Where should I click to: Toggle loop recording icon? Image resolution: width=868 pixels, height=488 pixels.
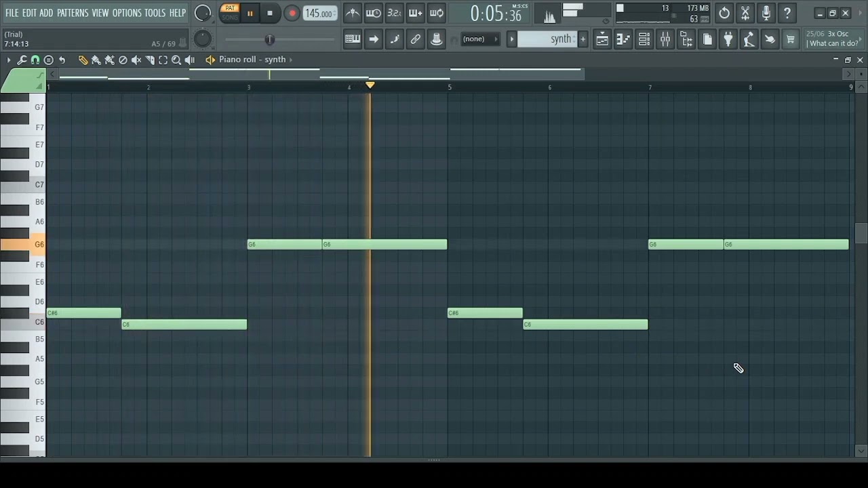click(437, 14)
